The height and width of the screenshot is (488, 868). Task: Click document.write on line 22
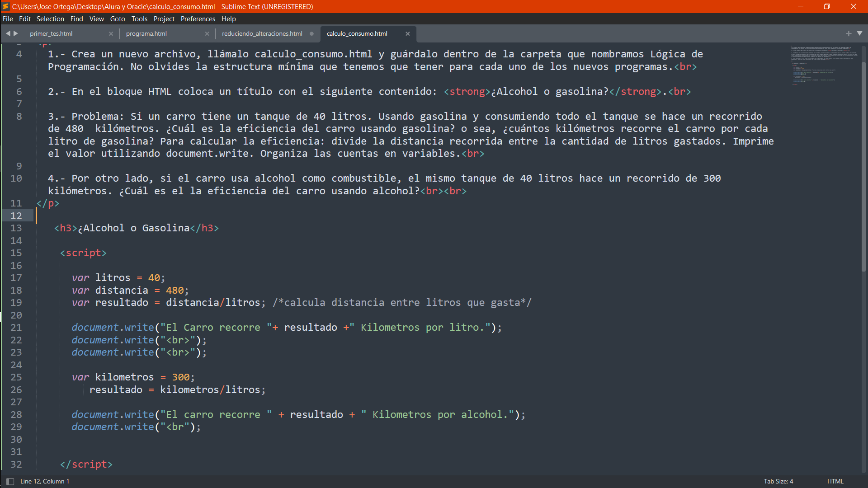(x=113, y=340)
